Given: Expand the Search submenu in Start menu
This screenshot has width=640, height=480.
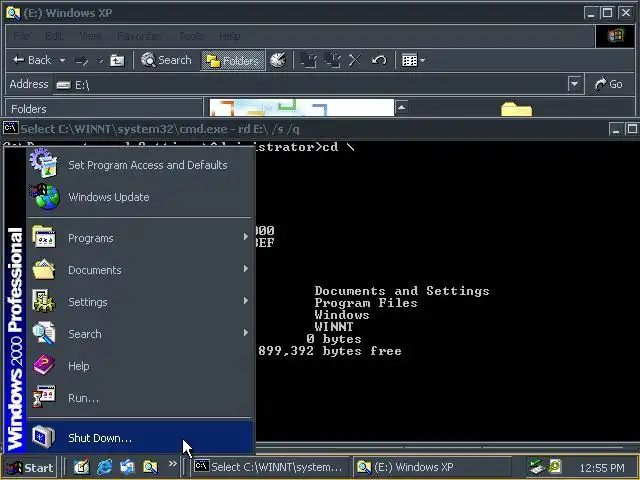Looking at the screenshot, I should pyautogui.click(x=140, y=333).
